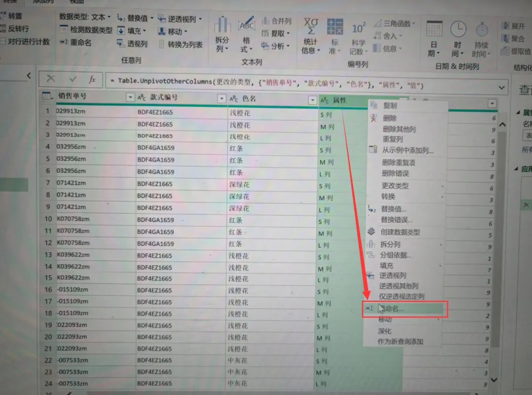The height and width of the screenshot is (395, 532).
Task: Choose 替换错误 in the context menu
Action: pyautogui.click(x=397, y=220)
